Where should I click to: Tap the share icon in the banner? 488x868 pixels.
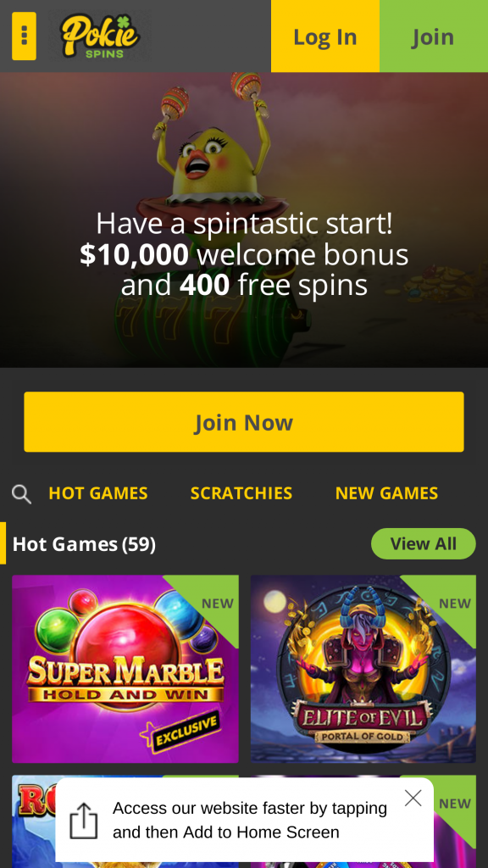click(84, 821)
